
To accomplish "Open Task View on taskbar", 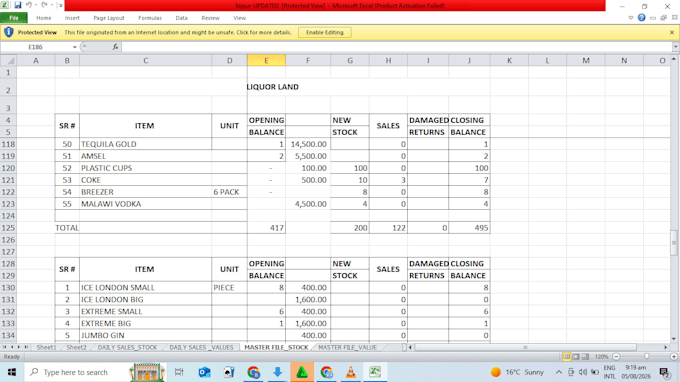I will 179,372.
